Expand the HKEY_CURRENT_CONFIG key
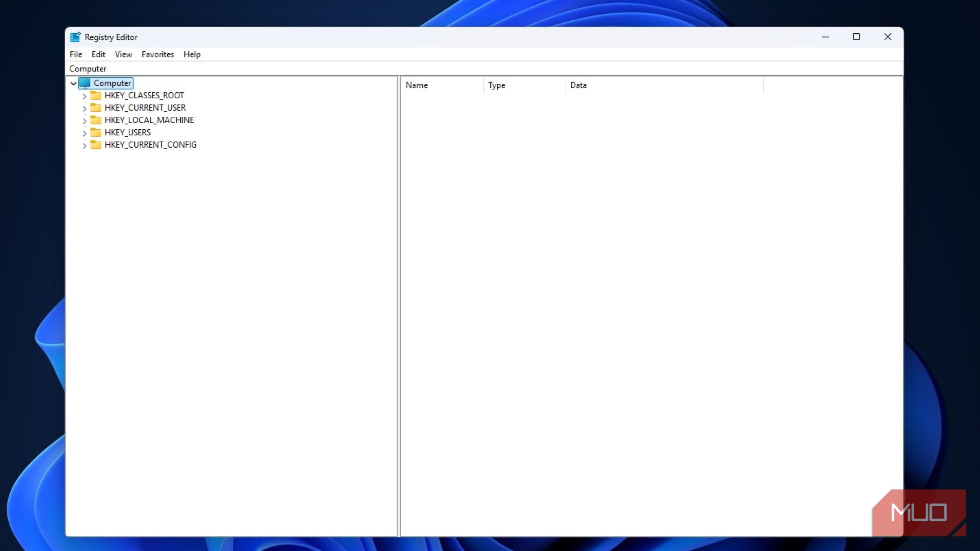The height and width of the screenshot is (551, 980). tap(84, 145)
